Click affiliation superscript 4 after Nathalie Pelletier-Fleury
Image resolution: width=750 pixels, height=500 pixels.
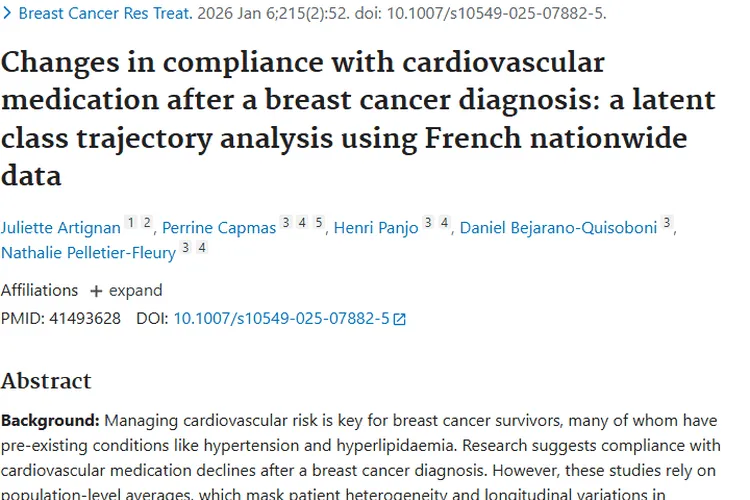tap(202, 248)
